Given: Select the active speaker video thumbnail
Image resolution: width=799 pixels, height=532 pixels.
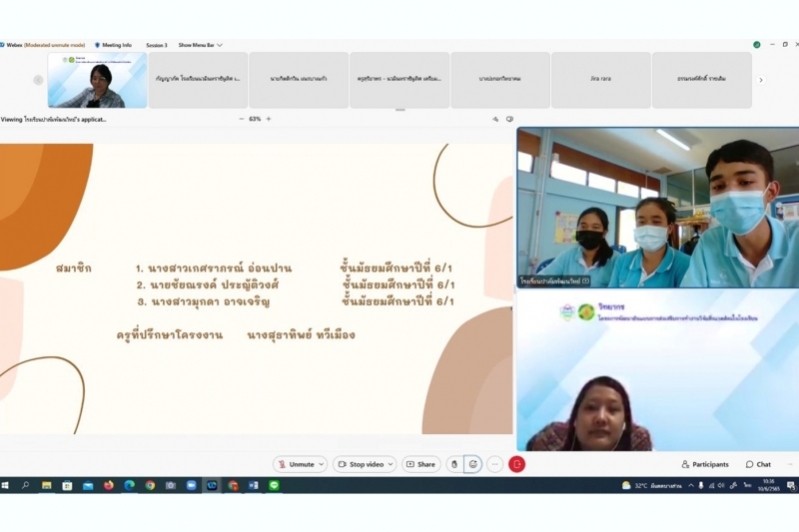Looking at the screenshot, I should point(97,80).
